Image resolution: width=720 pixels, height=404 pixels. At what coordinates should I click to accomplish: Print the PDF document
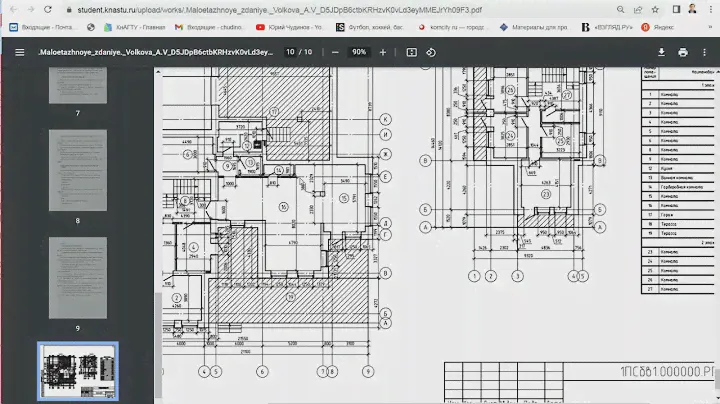click(x=682, y=52)
